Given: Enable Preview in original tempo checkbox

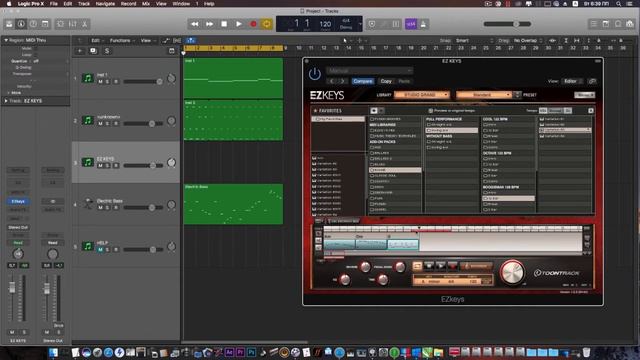Looking at the screenshot, I should point(430,111).
